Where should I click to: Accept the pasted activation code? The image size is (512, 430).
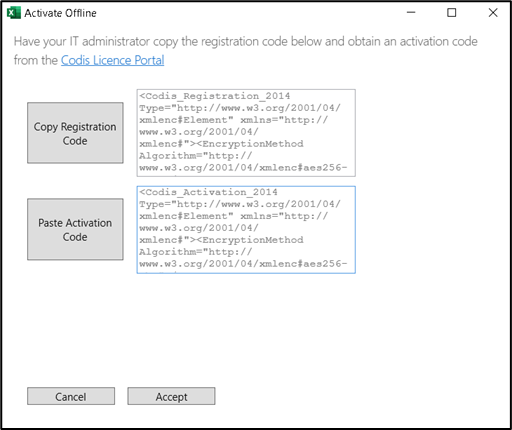[171, 396]
